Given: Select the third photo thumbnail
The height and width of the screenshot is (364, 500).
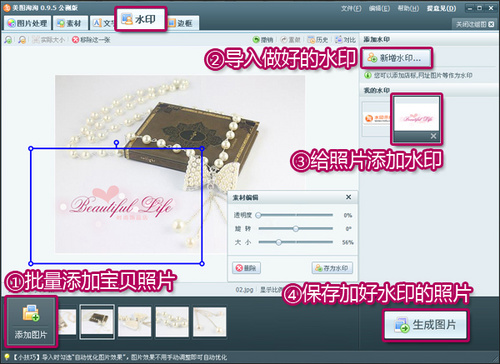Looking at the screenshot, I should (135, 322).
